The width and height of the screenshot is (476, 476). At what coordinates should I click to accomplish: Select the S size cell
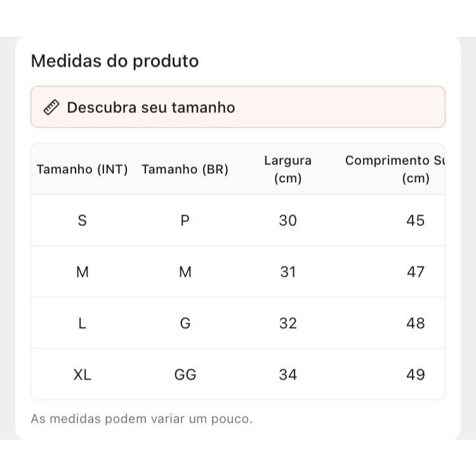pyautogui.click(x=82, y=221)
